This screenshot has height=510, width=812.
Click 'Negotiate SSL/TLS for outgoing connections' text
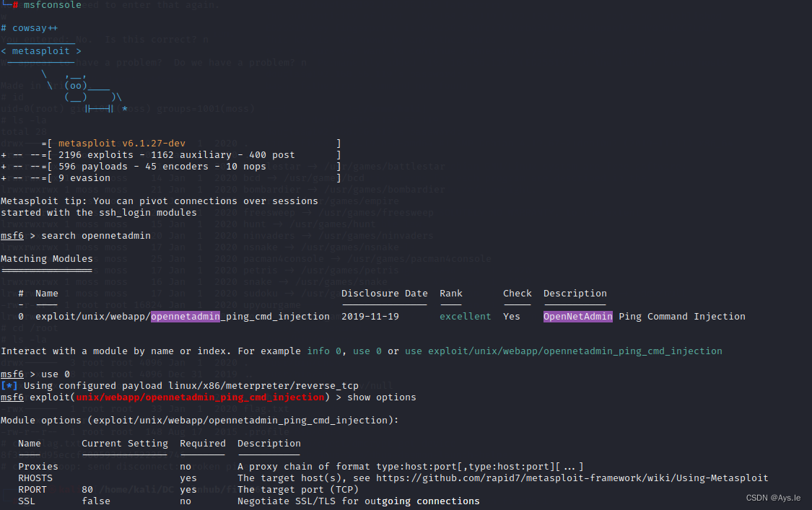click(358, 501)
